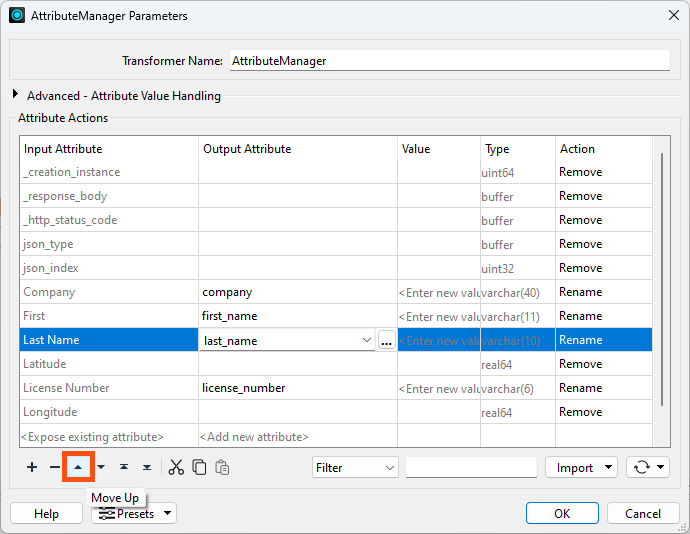
Task: Click the Paste clipboard icon
Action: 222,467
